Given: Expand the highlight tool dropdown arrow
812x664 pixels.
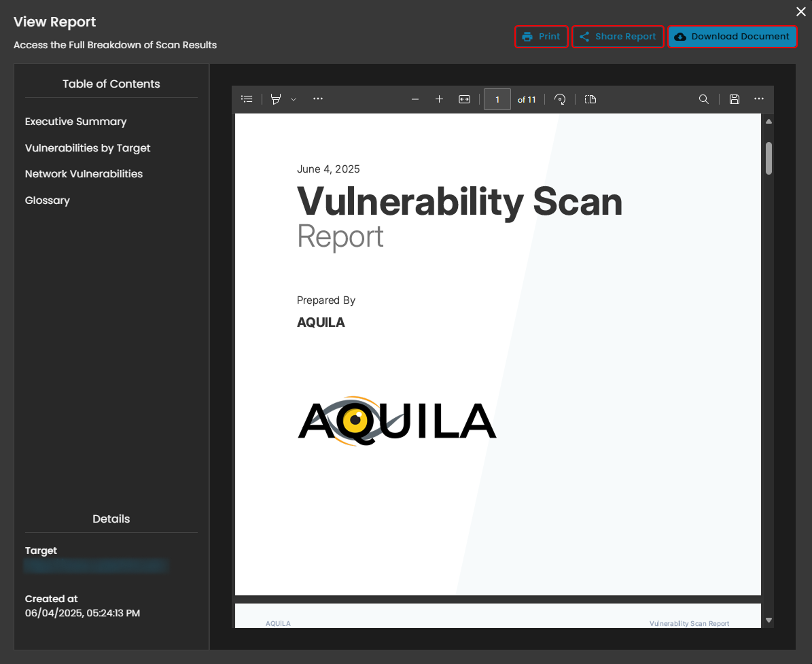Looking at the screenshot, I should [294, 99].
